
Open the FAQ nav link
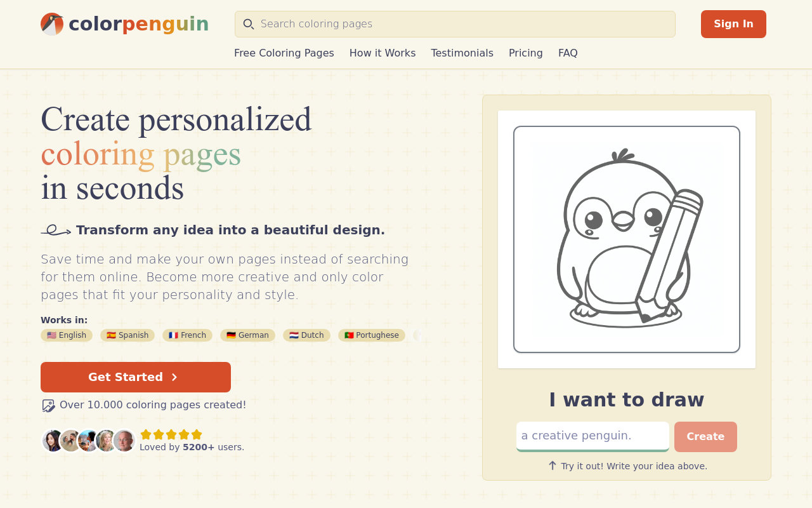tap(568, 53)
